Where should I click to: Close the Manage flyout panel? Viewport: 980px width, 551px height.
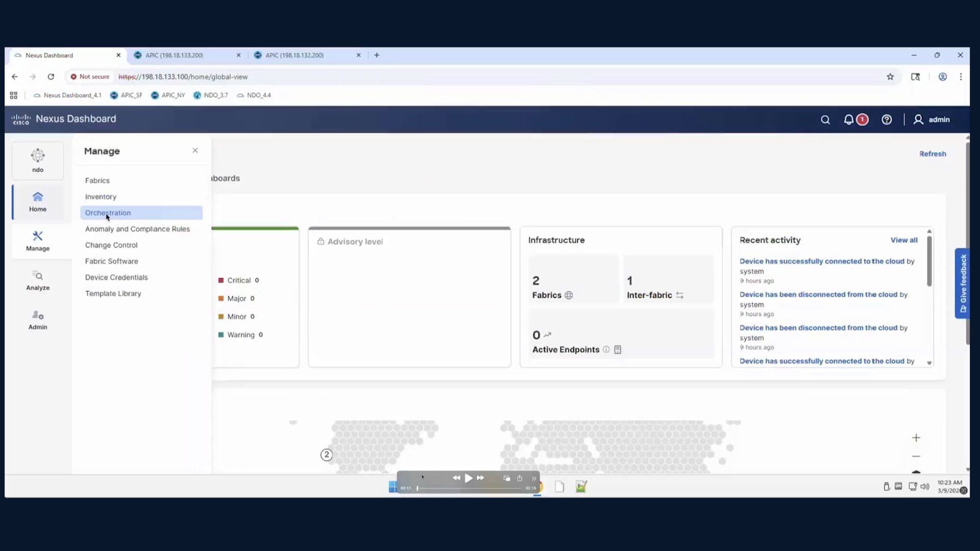coord(195,151)
